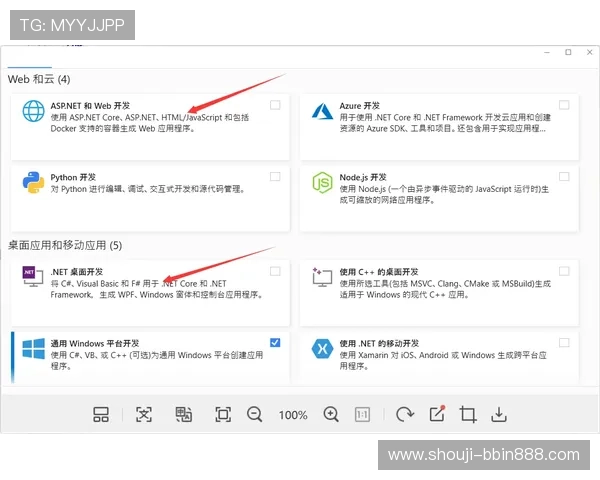Image resolution: width=600 pixels, height=480 pixels.
Task: Click the download save icon
Action: tap(499, 415)
